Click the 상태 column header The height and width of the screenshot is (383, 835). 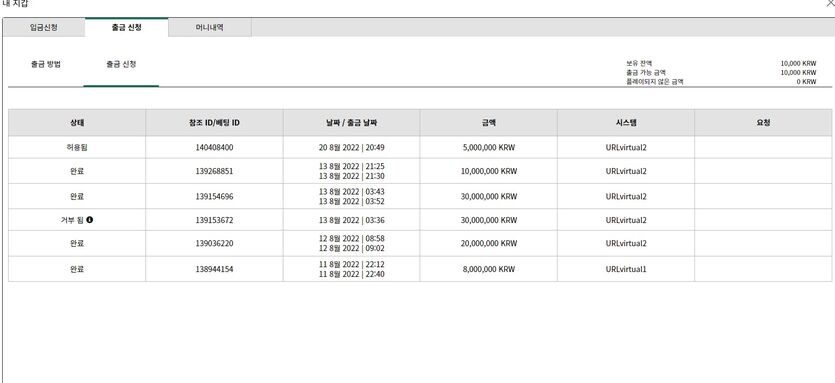[77, 123]
